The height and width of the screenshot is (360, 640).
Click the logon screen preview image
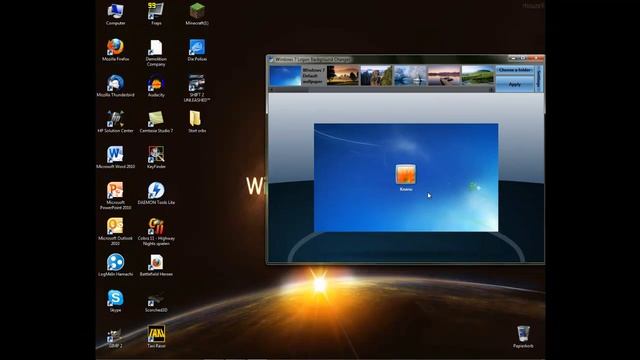pyautogui.click(x=406, y=178)
